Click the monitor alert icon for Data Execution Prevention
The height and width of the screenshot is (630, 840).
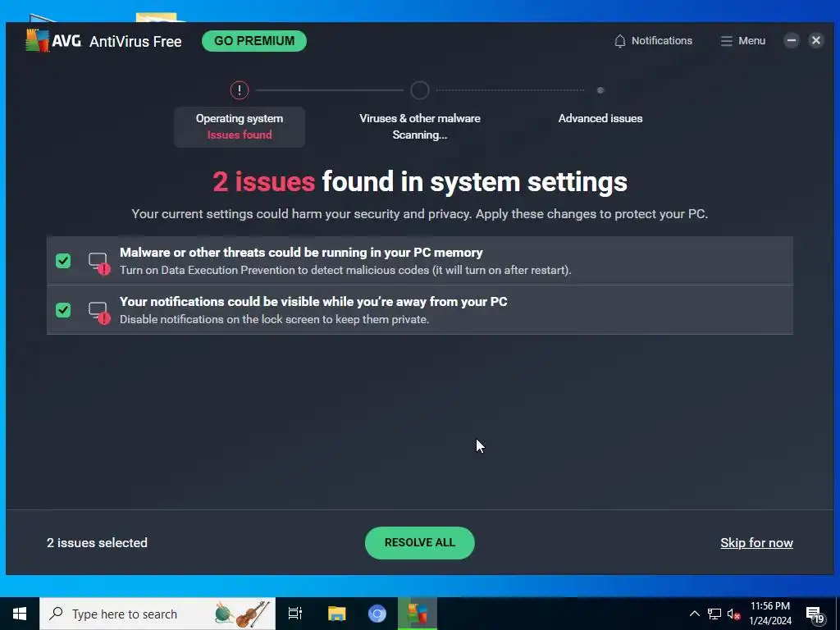click(99, 263)
